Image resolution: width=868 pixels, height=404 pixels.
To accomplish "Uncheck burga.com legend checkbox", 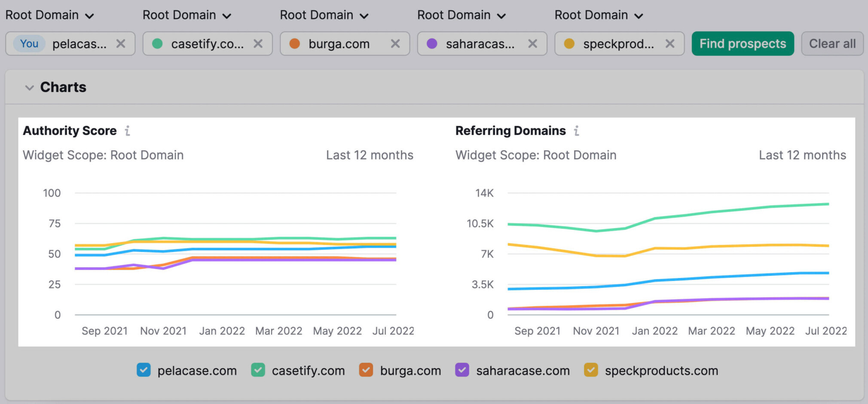I will [x=366, y=370].
